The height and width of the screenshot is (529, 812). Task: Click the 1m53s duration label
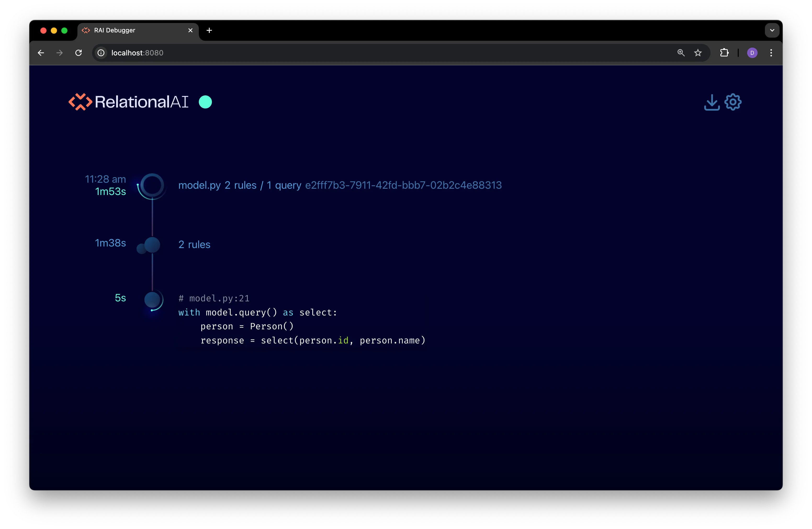(x=111, y=192)
